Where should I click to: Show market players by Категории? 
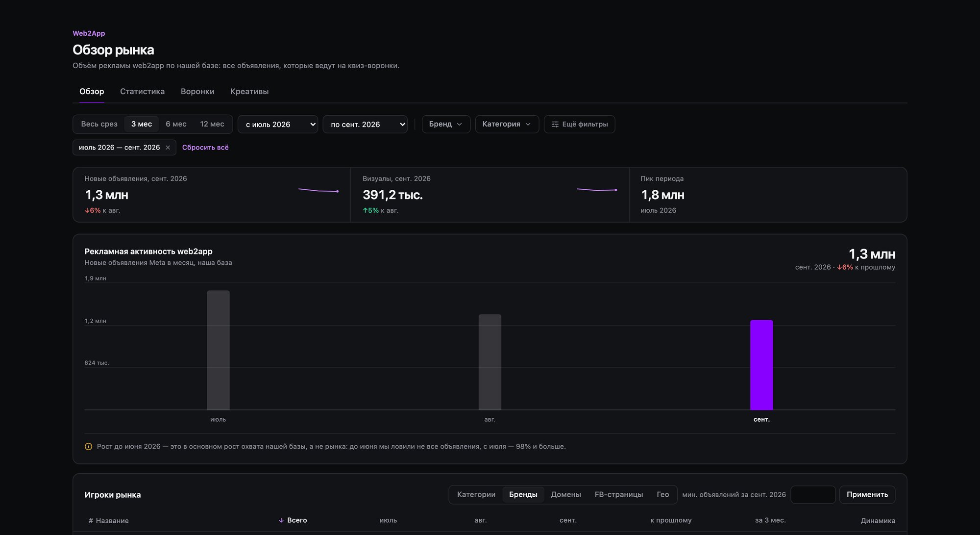[476, 495]
